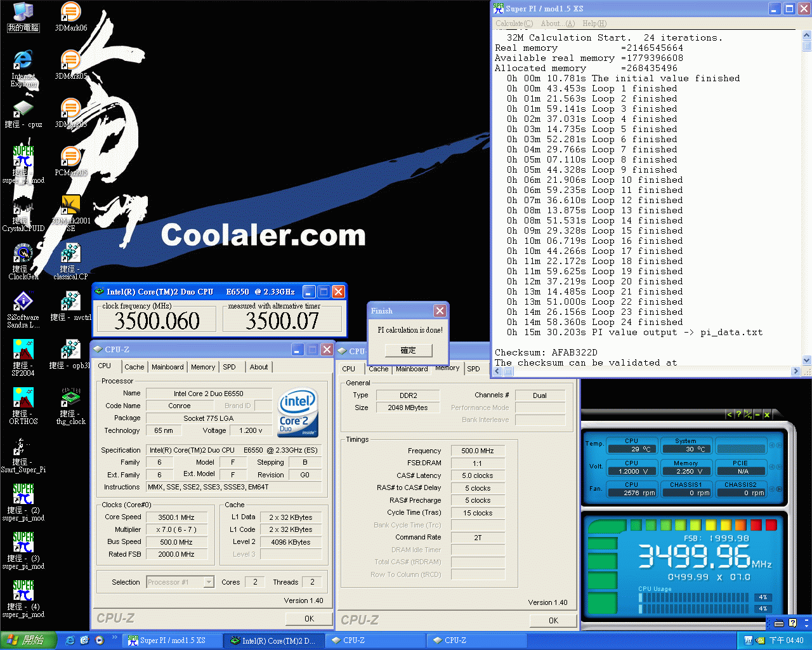Click OK in the right CPU-Z window
The image size is (812, 650).
click(x=553, y=620)
